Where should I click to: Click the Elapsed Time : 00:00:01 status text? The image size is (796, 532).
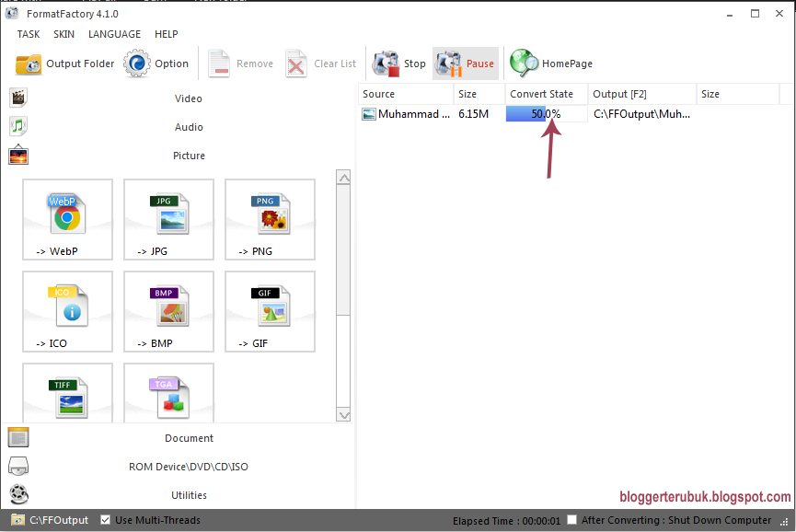tap(507, 521)
